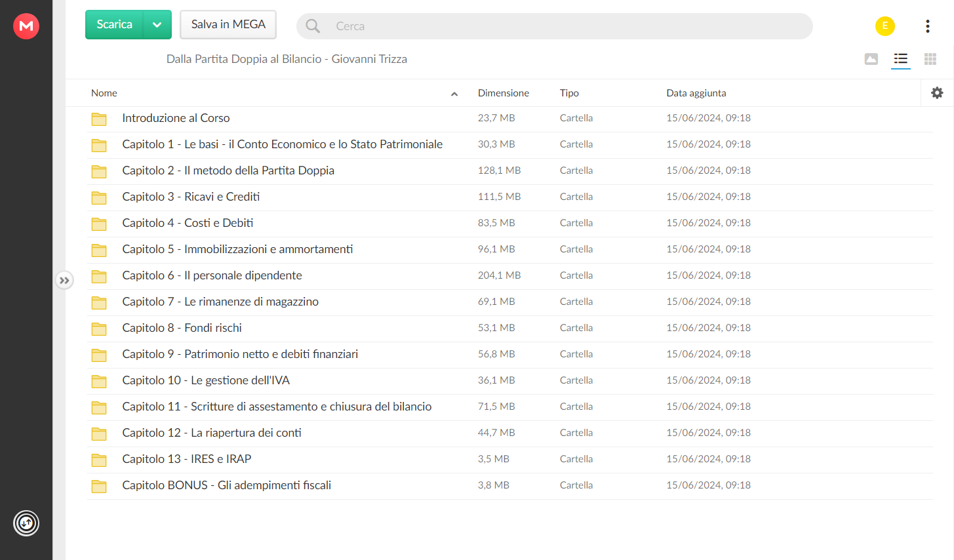The width and height of the screenshot is (954, 560).
Task: Sort by Dimensione column
Action: tap(504, 93)
